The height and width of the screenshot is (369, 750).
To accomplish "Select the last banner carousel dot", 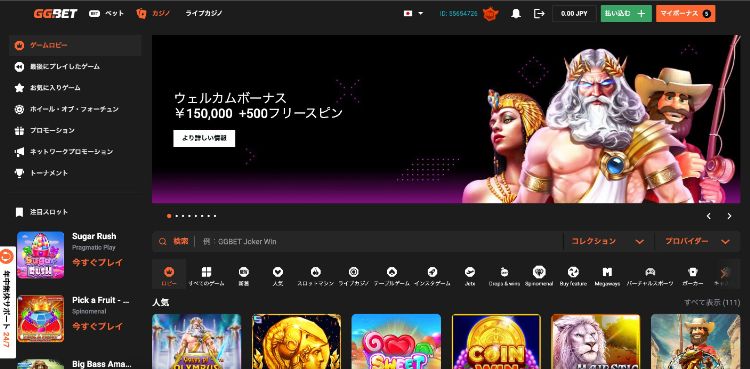I will [x=215, y=216].
